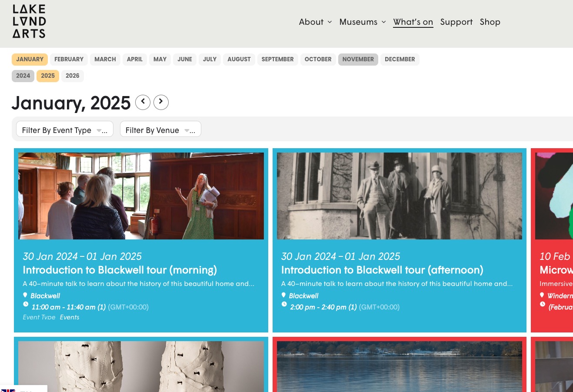Go to the next month arrow

tap(161, 102)
